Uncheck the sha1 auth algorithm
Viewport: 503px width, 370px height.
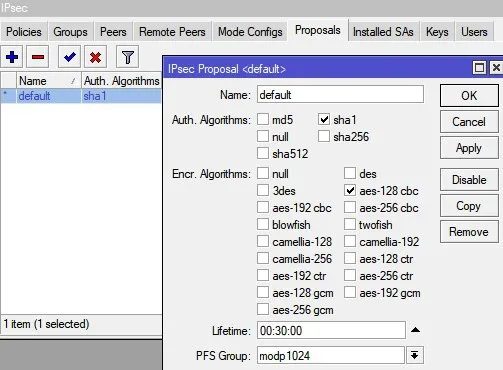[x=324, y=119]
